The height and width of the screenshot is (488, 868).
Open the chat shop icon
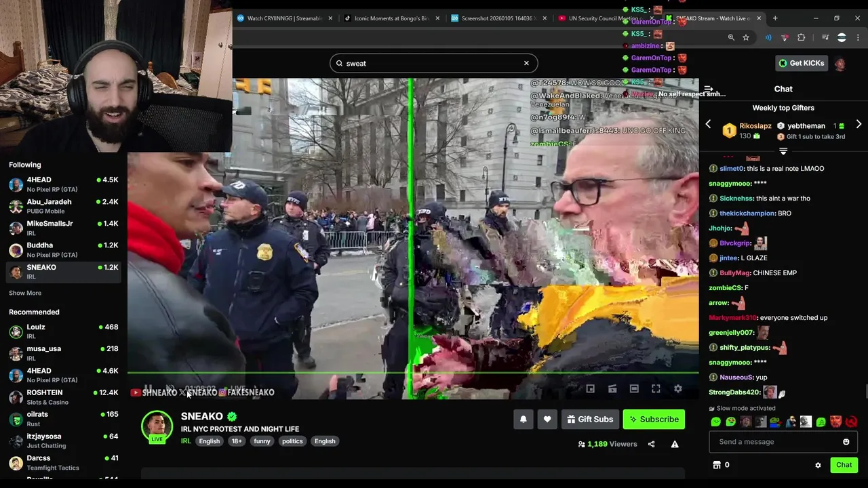(717, 465)
